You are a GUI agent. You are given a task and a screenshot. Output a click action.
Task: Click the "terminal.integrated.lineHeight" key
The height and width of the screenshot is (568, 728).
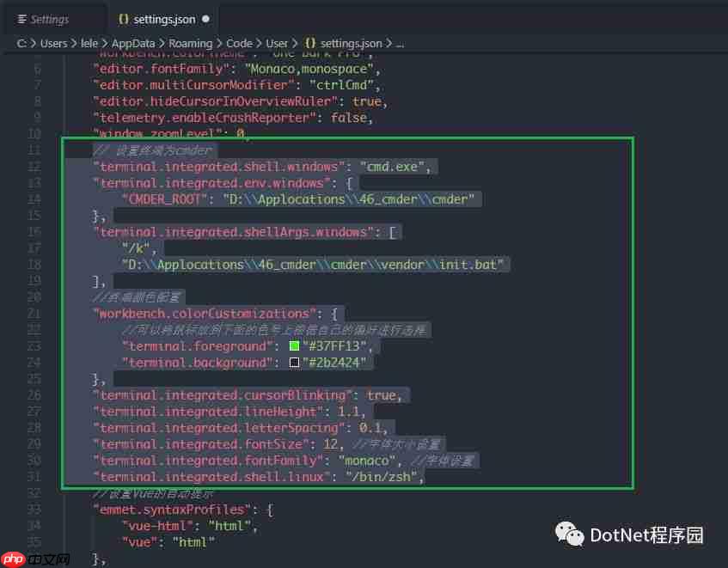pyautogui.click(x=209, y=412)
